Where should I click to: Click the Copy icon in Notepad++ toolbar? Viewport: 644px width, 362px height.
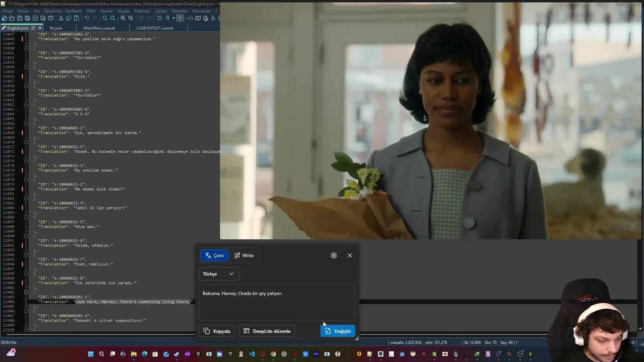coord(69,18)
